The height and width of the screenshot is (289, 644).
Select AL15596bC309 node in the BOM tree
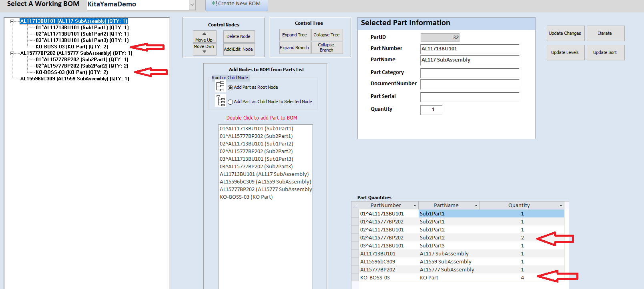point(74,79)
